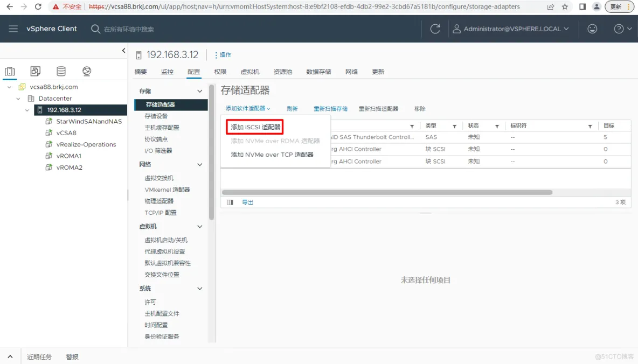Screen dimensions: 638x364
Task: Collapse the Datacenter tree node
Action: 18,99
